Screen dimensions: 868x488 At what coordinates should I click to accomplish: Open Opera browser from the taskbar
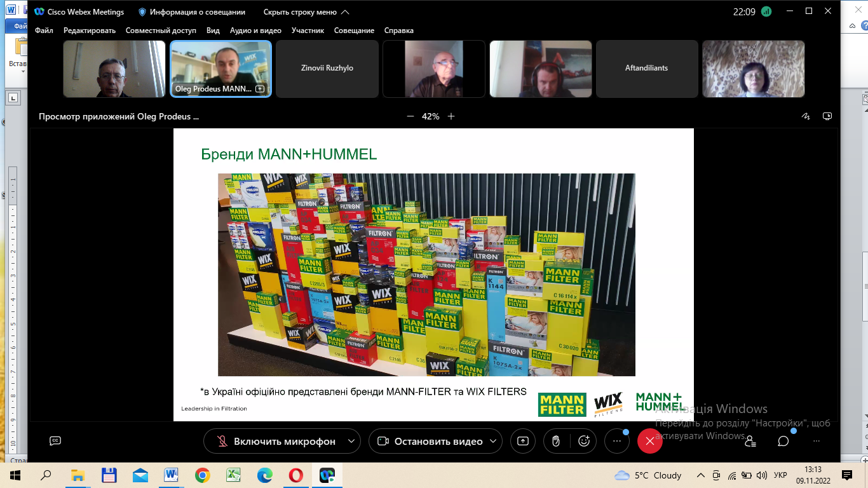point(295,475)
